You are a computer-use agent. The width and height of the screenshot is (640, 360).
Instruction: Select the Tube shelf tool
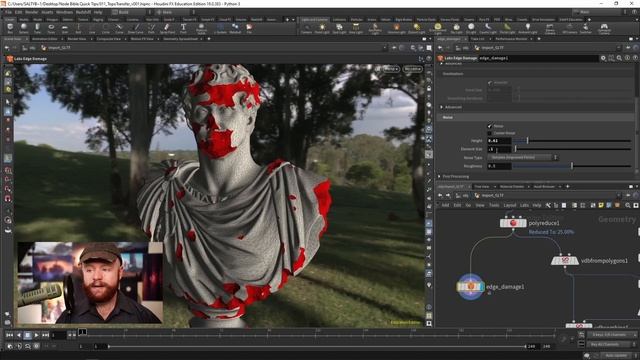point(37,29)
